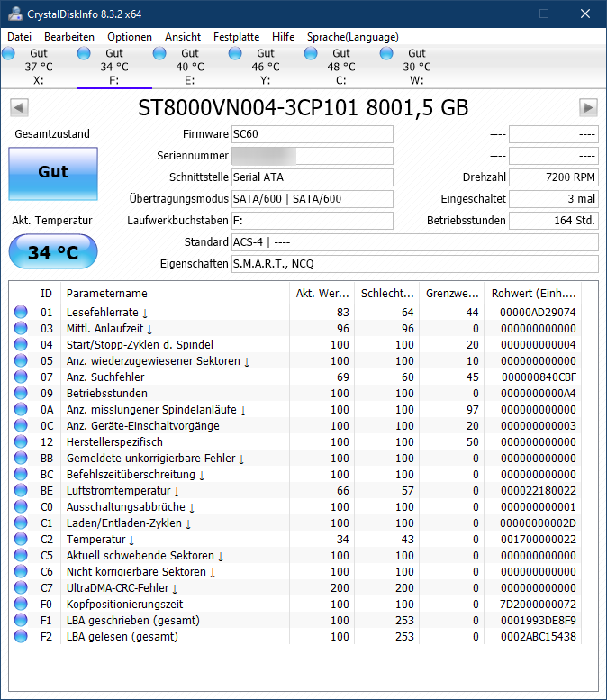Click the Gut health status button

pos(53,174)
